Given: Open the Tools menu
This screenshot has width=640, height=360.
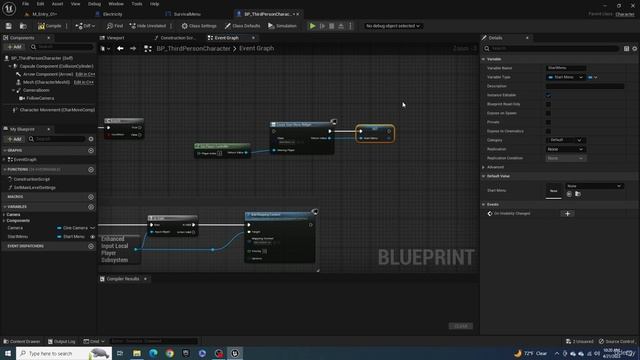Looking at the screenshot, I should (x=137, y=4).
